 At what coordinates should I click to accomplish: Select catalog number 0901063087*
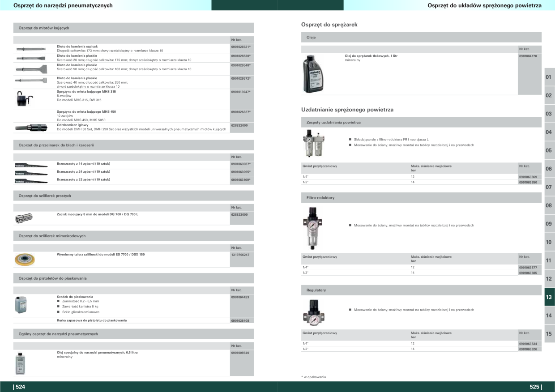pos(241,164)
